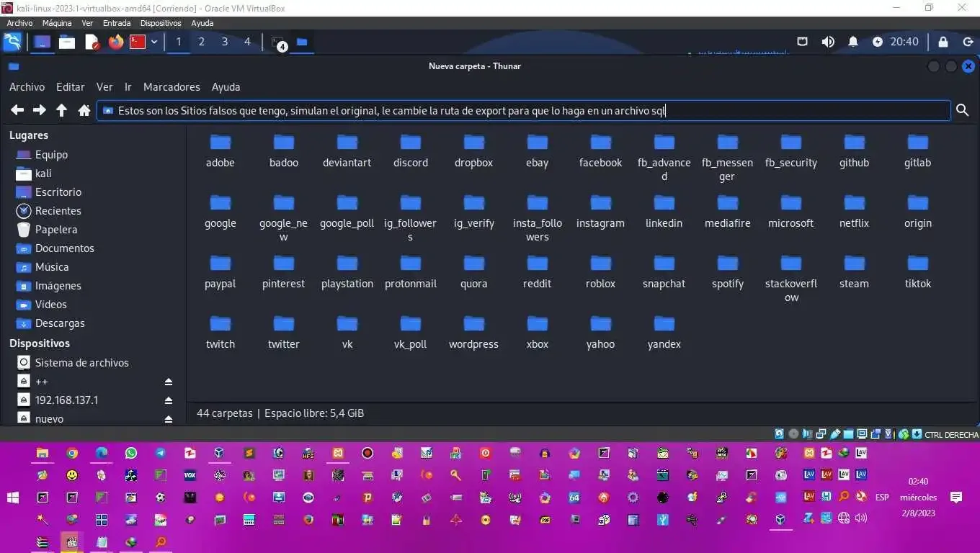Click the Thunar location bar

(524, 110)
